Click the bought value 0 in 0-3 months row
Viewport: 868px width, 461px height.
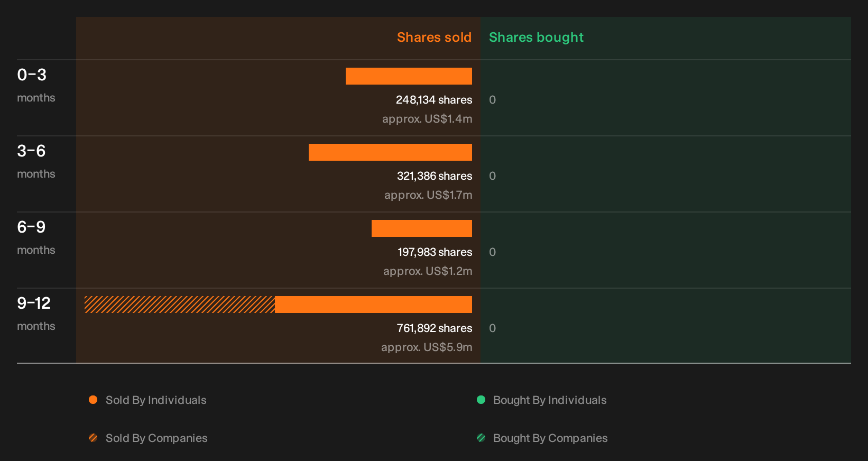(x=492, y=100)
